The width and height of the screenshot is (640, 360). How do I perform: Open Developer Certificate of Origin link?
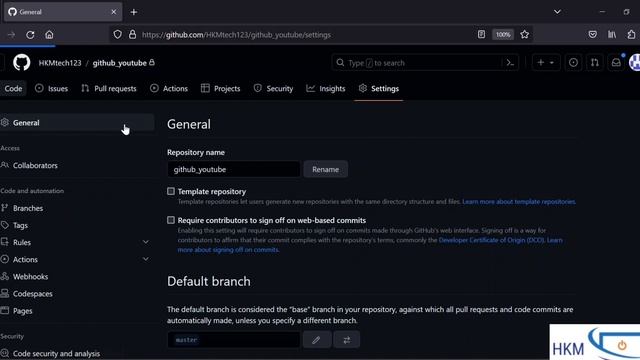(x=491, y=240)
